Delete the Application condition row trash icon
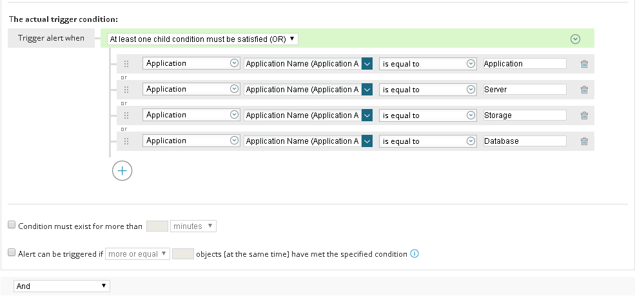This screenshot has width=644, height=298. (x=584, y=64)
